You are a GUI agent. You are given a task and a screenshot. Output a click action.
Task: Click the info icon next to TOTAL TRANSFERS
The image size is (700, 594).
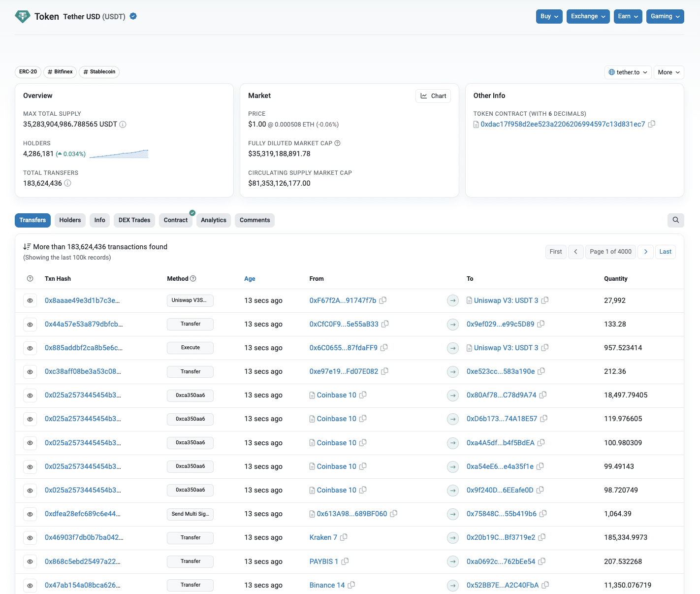[67, 183]
